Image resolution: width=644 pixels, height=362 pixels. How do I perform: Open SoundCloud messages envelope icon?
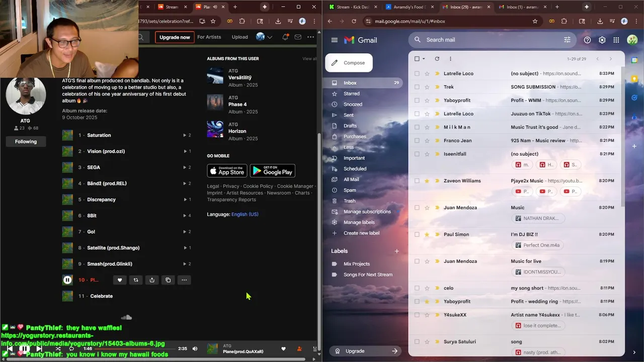[298, 37]
